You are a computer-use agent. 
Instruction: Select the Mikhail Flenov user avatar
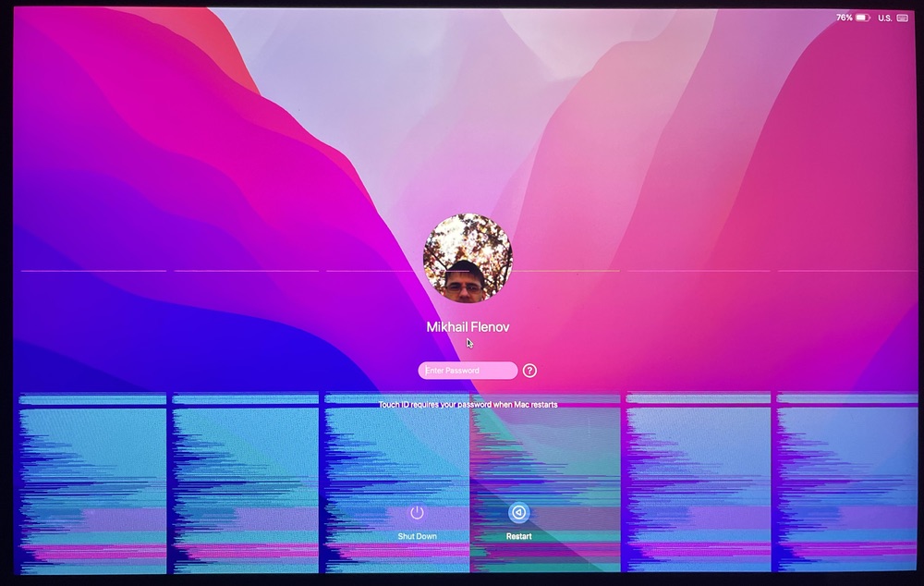click(x=468, y=258)
